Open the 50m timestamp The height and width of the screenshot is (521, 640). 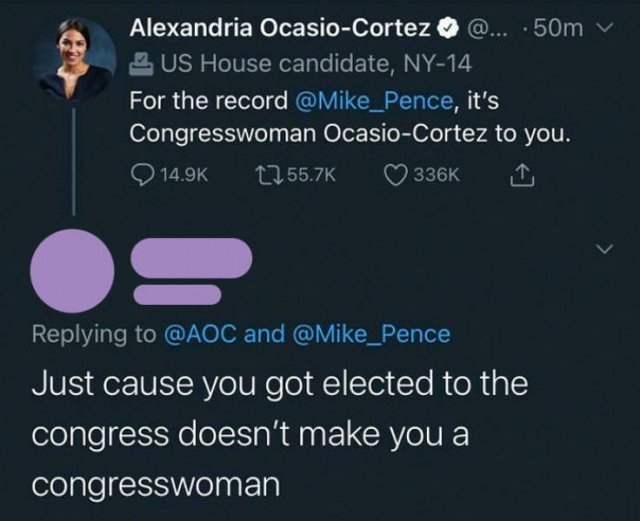[x=558, y=28]
